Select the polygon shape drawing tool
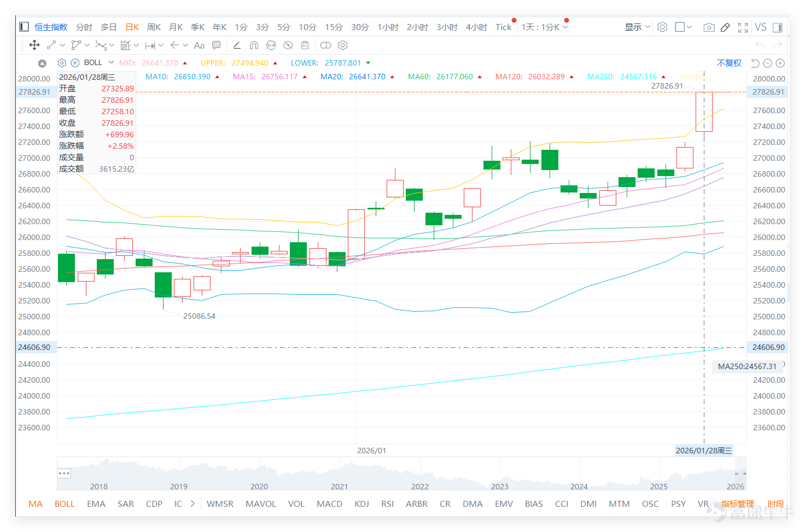805x532 pixels. pyautogui.click(x=76, y=45)
